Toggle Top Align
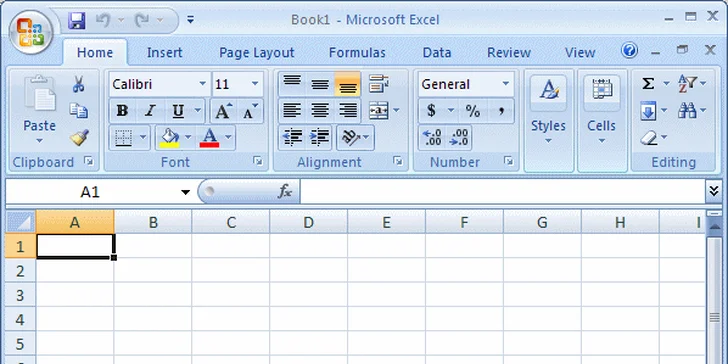The height and width of the screenshot is (364, 728). pyautogui.click(x=292, y=84)
